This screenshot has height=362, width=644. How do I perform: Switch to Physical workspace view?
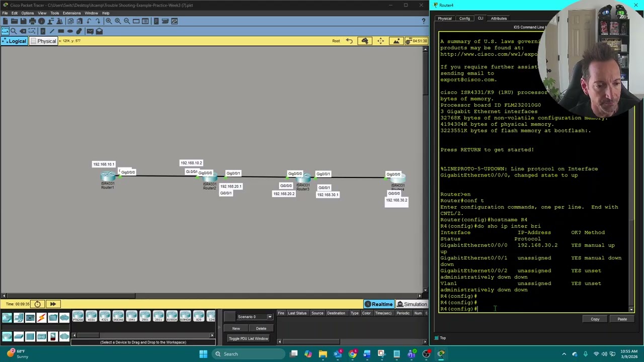pyautogui.click(x=43, y=41)
